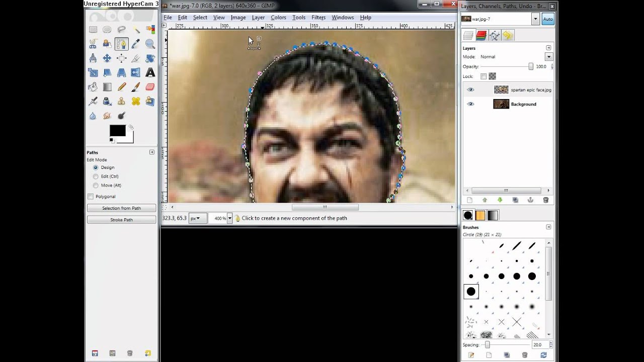Enable the Polygonal checkbox
The height and width of the screenshot is (362, 644).
(x=91, y=197)
